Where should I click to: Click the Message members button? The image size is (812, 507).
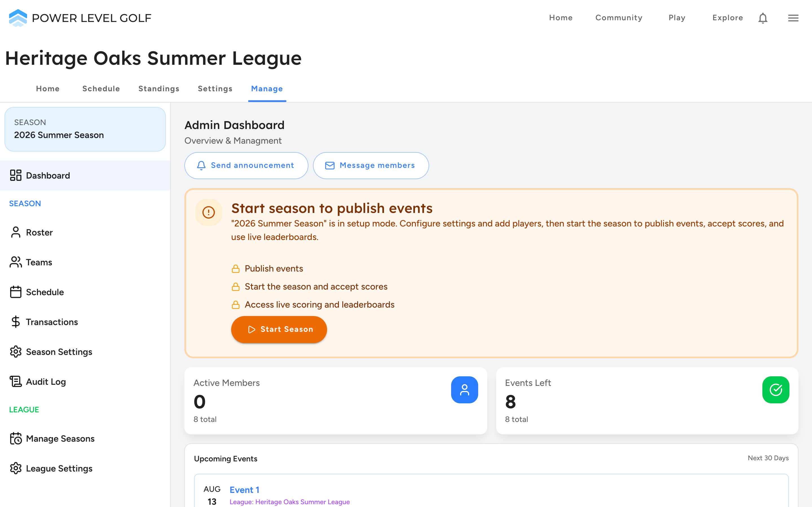click(x=371, y=165)
